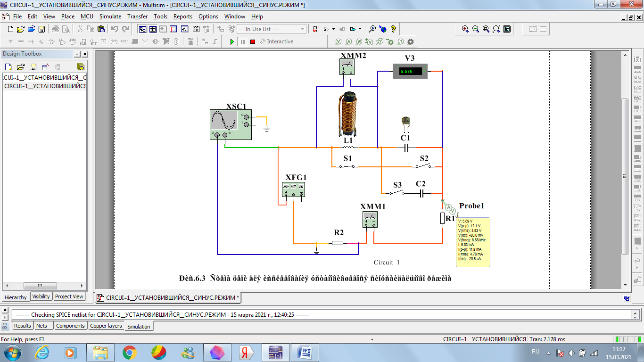
Task: Undo the last action
Action: coord(115,29)
